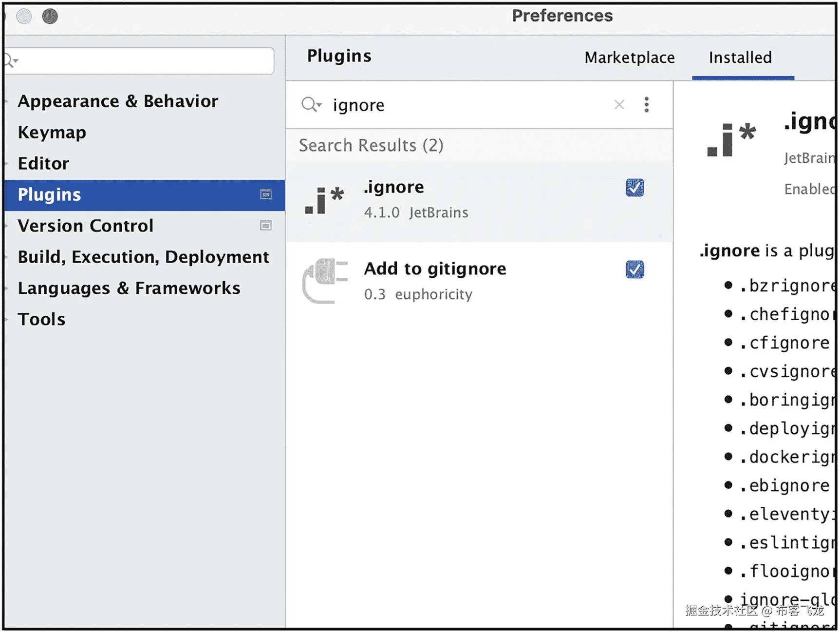840x633 pixels.
Task: Click the plugin search magnifier icon
Action: point(310,105)
